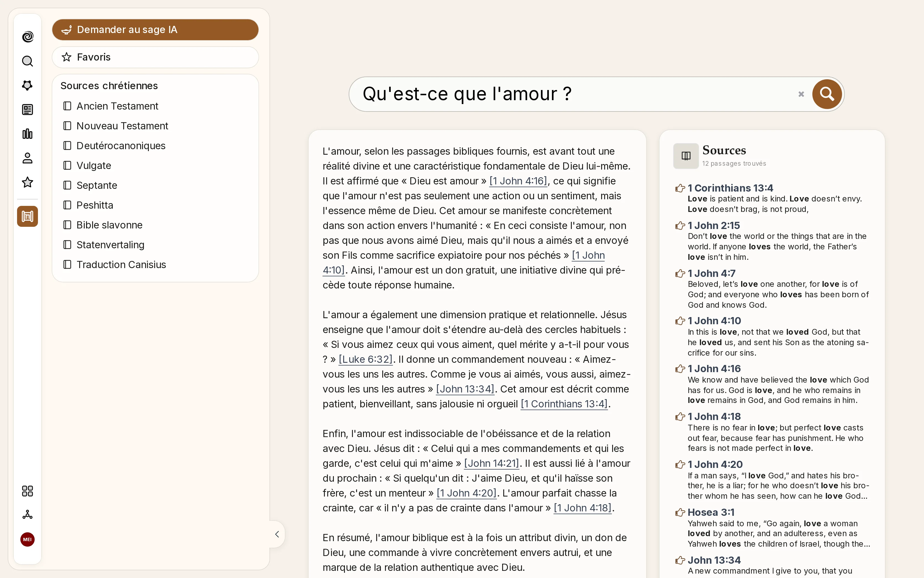The height and width of the screenshot is (578, 924).
Task: Select Septante source
Action: point(90,186)
